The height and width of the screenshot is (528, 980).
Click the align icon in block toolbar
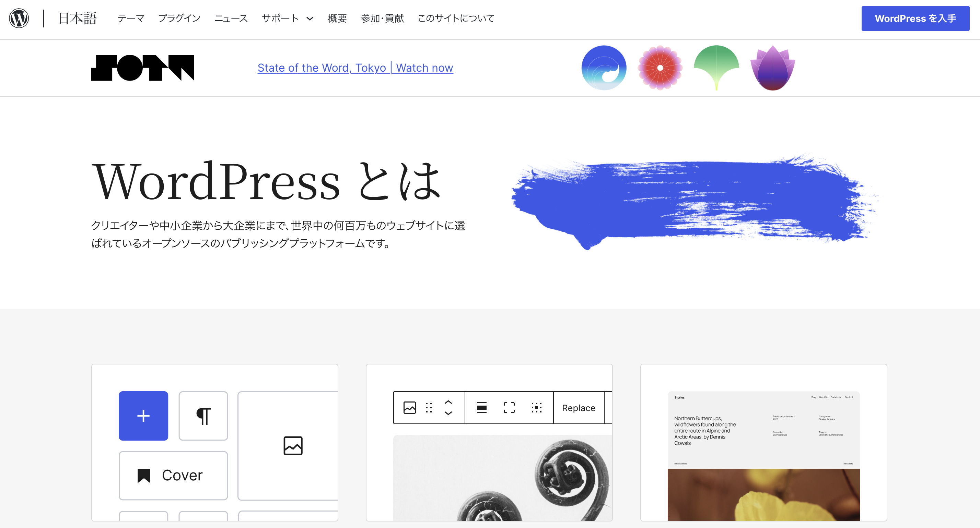482,408
